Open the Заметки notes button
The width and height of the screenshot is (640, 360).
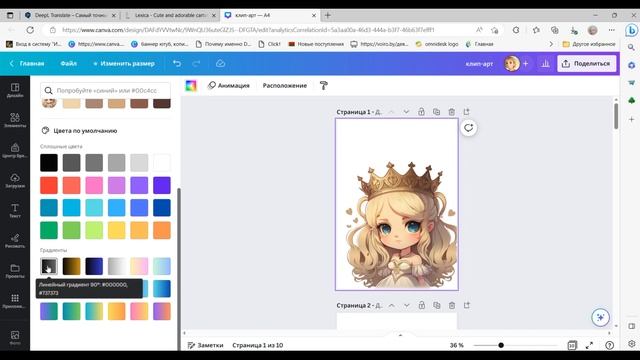[x=206, y=345]
